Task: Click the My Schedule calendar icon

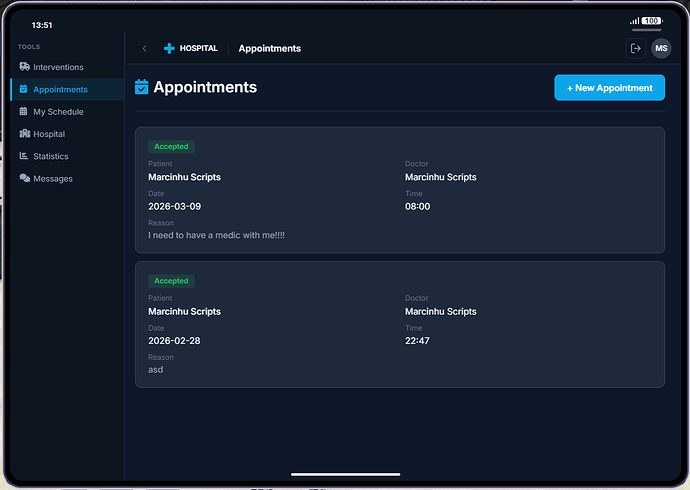Action: (24, 111)
